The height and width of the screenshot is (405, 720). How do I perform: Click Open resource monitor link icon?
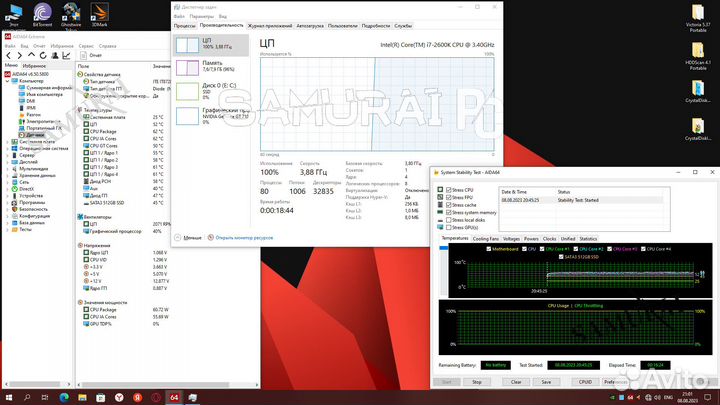[211, 237]
